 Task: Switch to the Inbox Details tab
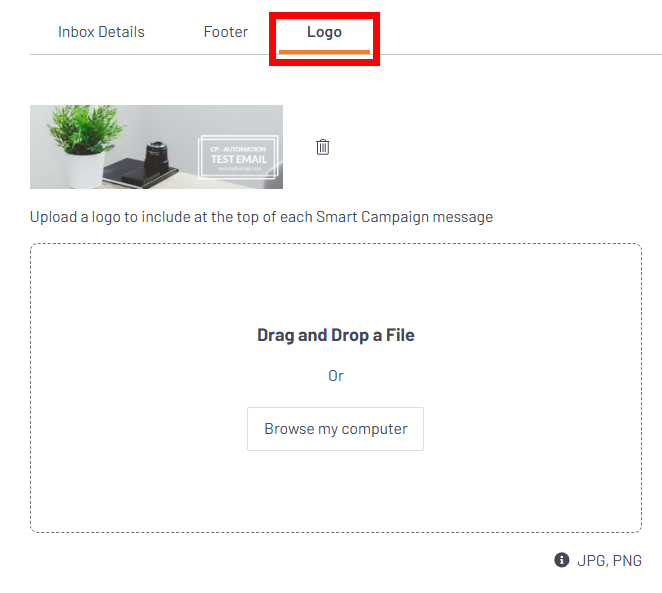[x=101, y=32]
